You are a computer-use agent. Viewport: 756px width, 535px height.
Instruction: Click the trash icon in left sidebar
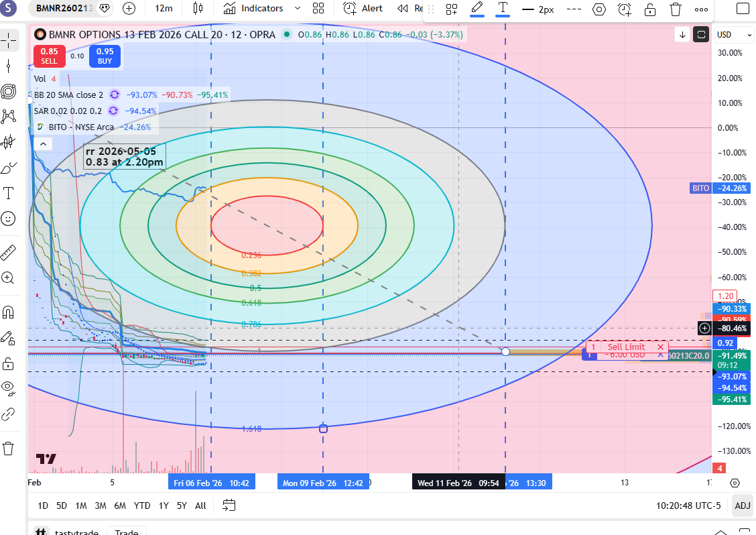[9, 448]
